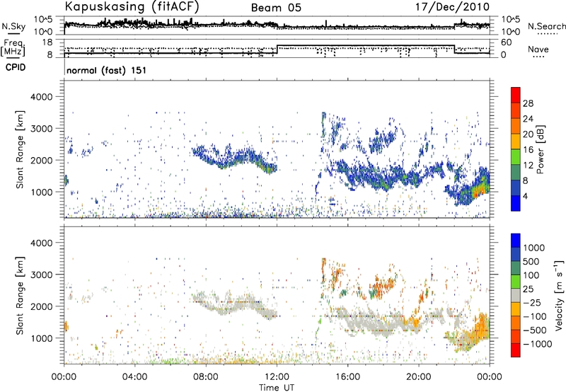Viewport: 566px width, 392px height.
Task: Click the backscatter band near 2000 km at 10:00 in power panel
Action: coord(241,157)
